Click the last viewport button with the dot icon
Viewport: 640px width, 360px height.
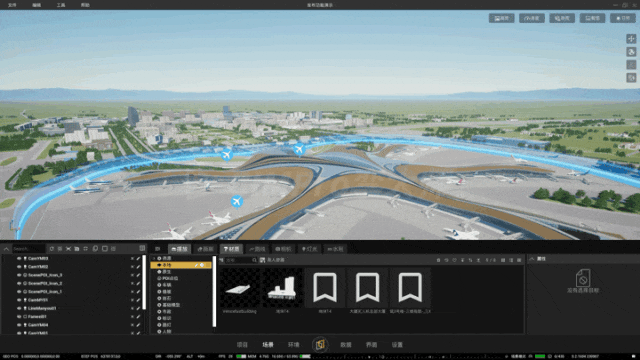[623, 18]
